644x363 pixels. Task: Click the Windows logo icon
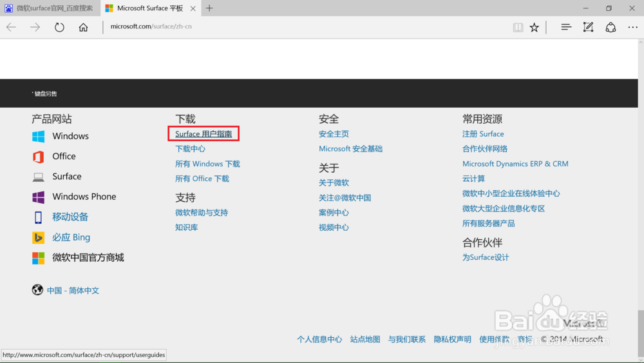click(38, 136)
